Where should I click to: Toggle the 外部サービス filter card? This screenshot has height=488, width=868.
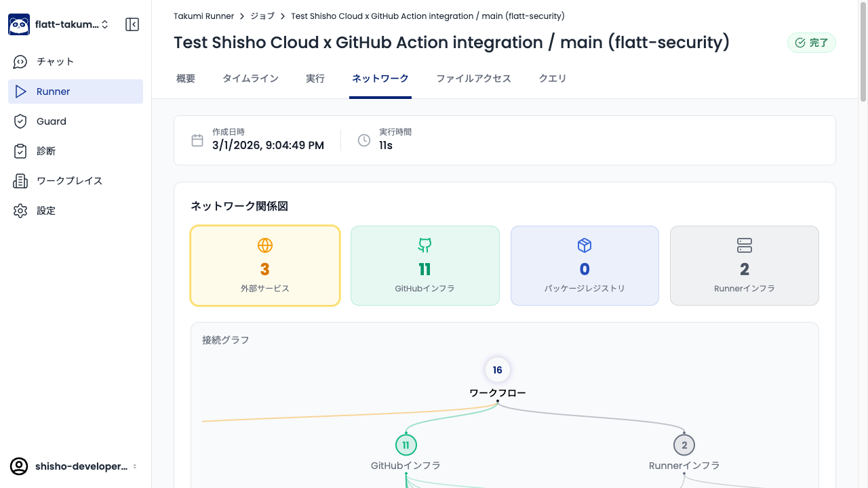[265, 266]
